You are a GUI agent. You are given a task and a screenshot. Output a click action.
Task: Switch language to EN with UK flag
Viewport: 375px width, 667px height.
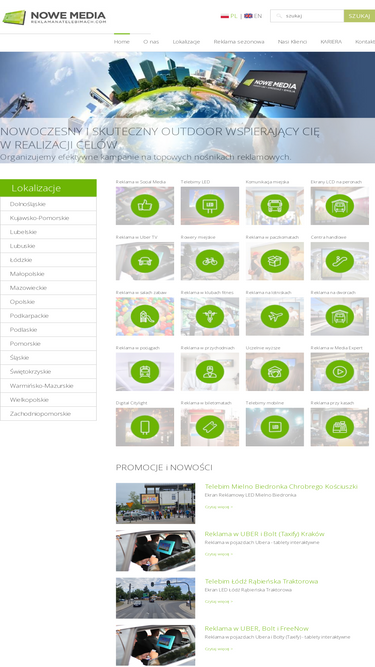[253, 16]
